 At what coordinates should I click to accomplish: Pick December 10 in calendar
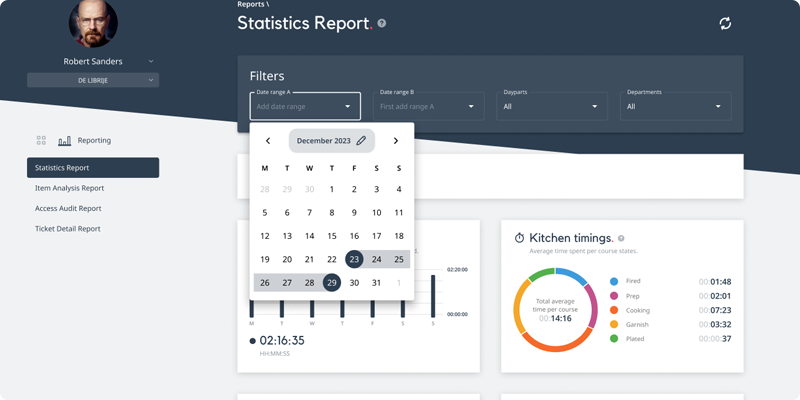pos(377,213)
